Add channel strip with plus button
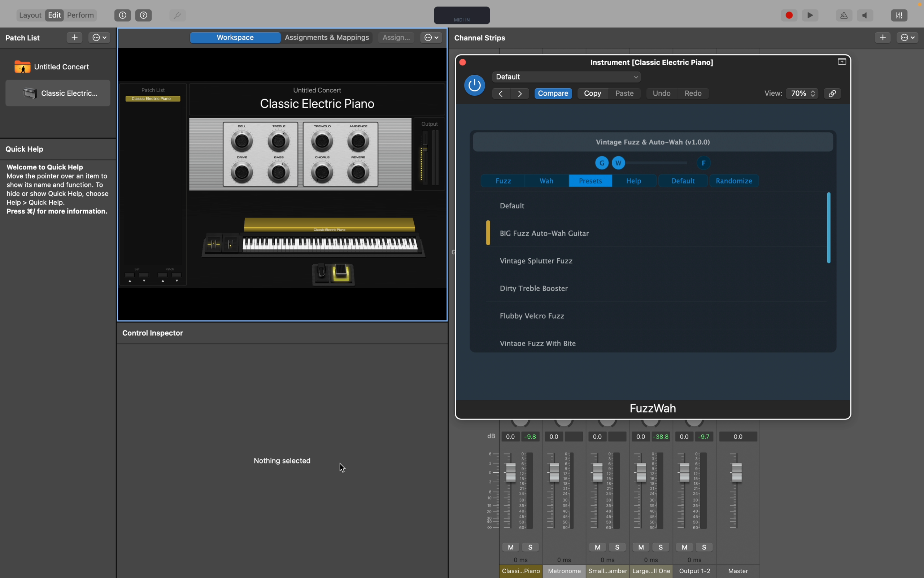 click(883, 38)
